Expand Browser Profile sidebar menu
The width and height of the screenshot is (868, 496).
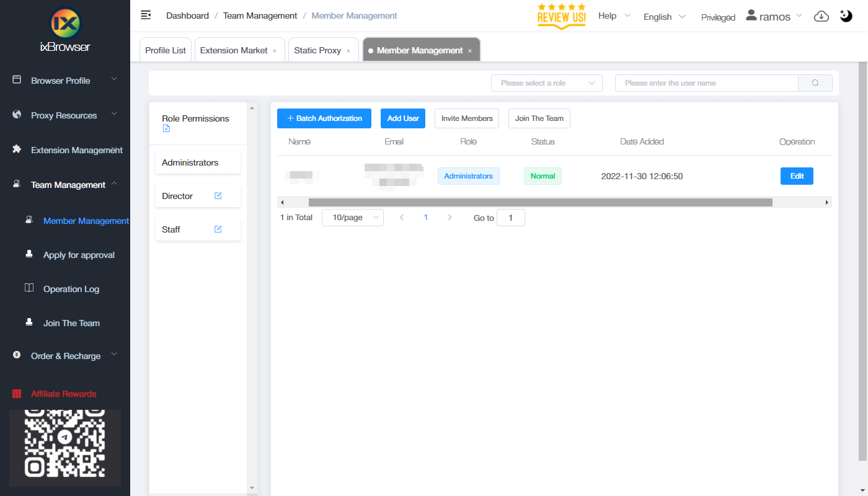click(64, 81)
